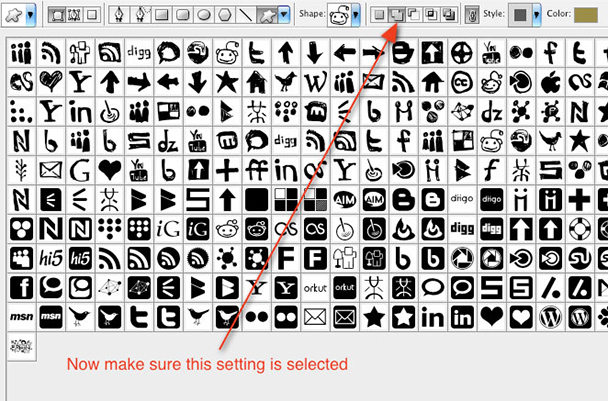Select the Custom Shape tool button
The height and width of the screenshot is (401, 608).
[268, 16]
